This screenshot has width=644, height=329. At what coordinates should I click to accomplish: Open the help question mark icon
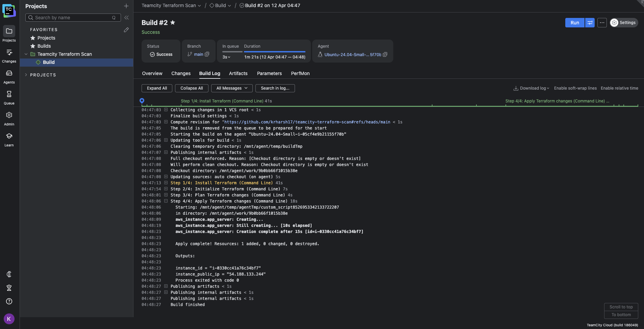tap(9, 301)
